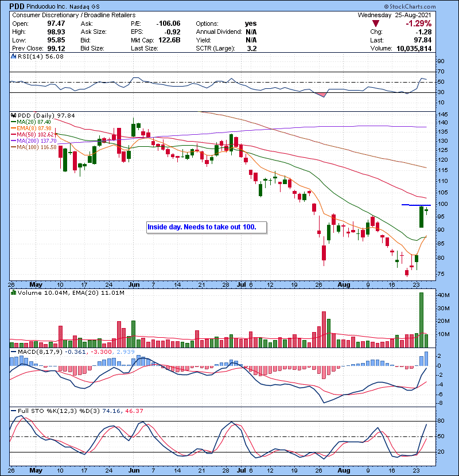Click the volume bars icon
Viewport: 459px width, 476px height.
coord(13,292)
